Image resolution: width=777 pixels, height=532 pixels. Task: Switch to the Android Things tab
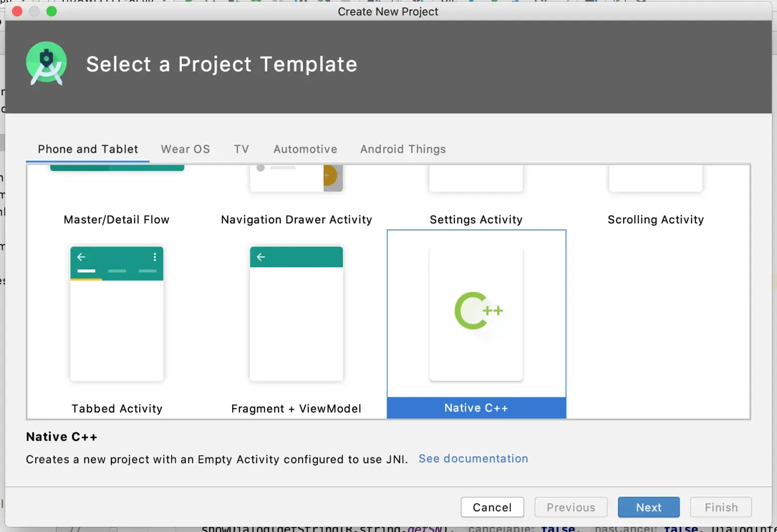click(x=402, y=149)
